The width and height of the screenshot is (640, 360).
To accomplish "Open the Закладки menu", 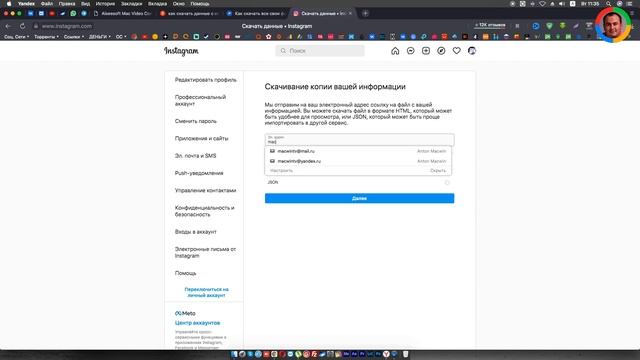I will (x=131, y=4).
